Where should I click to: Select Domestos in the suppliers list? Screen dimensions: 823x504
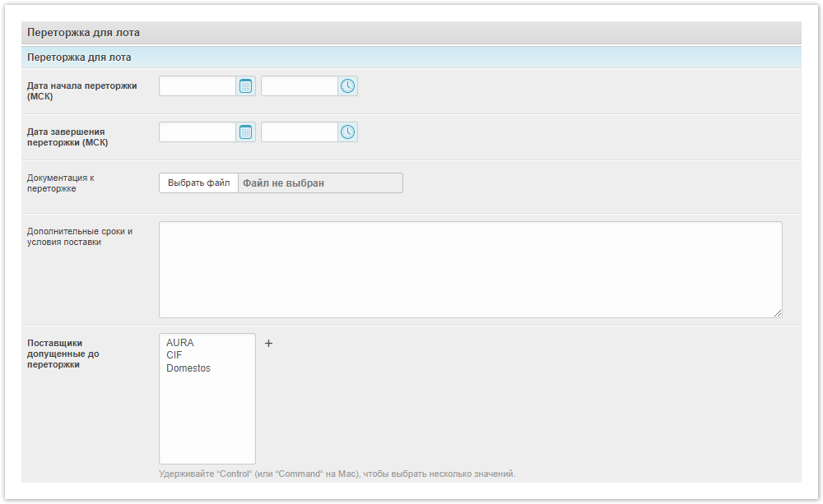click(x=188, y=368)
